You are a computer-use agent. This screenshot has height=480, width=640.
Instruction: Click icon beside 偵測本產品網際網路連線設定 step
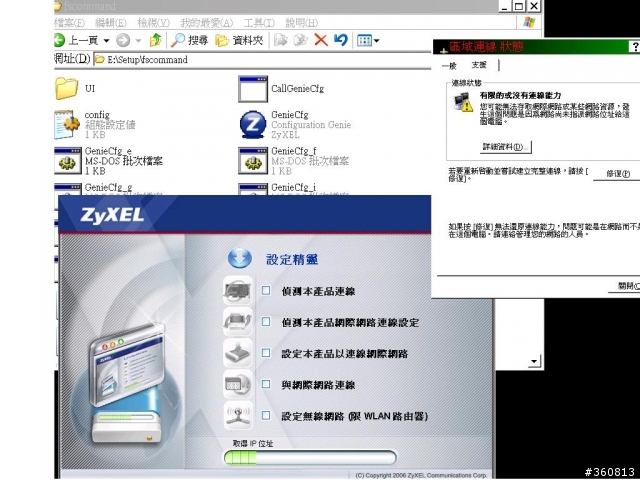click(238, 322)
